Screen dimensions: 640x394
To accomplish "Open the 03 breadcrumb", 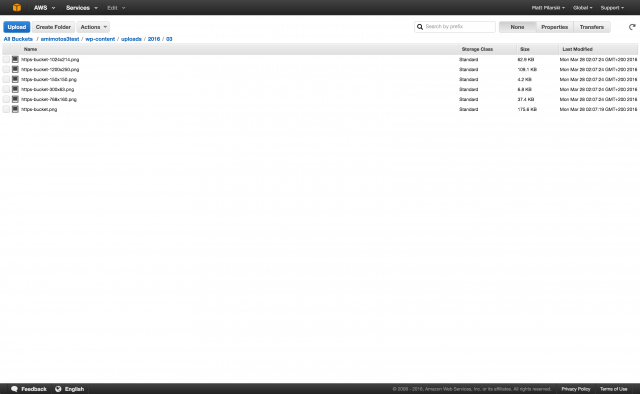I will coord(169,39).
